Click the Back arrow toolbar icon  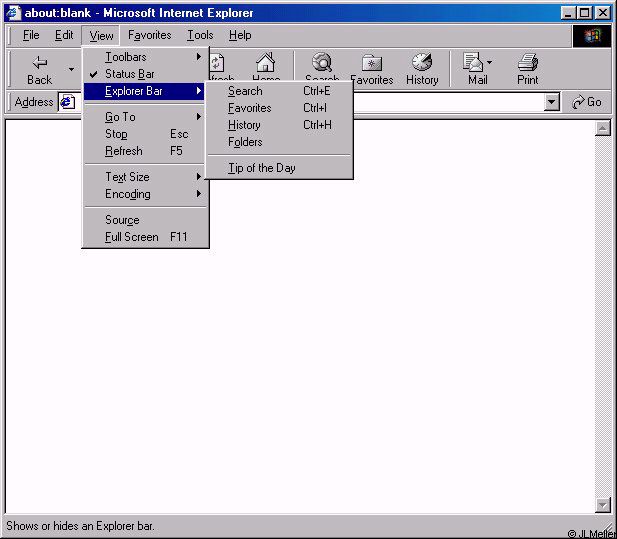tap(40, 63)
